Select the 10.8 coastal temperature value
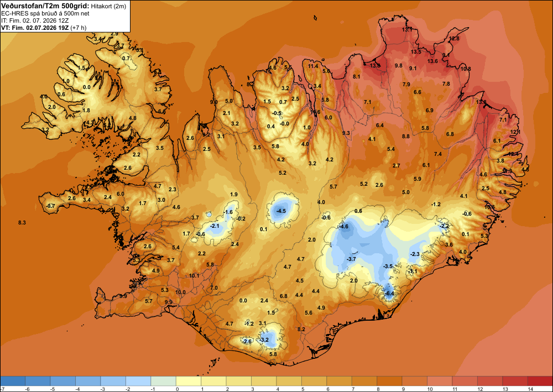Image resolution: width=553 pixels, height=392 pixels. pyautogui.click(x=466, y=69)
